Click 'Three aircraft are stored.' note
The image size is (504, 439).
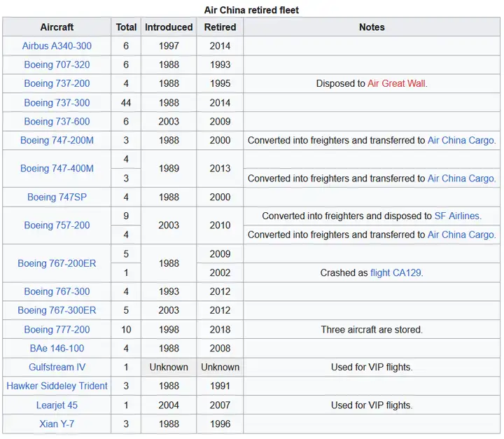coord(372,330)
